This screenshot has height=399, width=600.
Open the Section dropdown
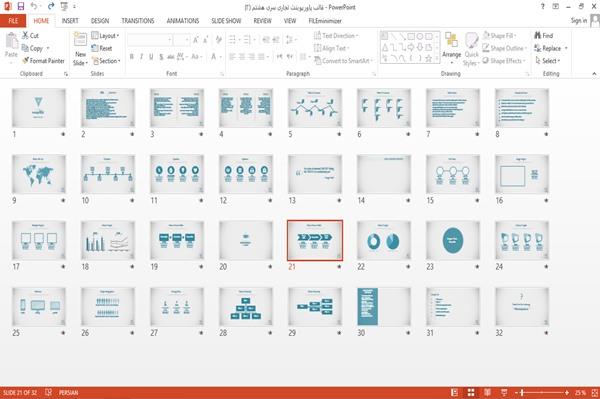(x=106, y=61)
